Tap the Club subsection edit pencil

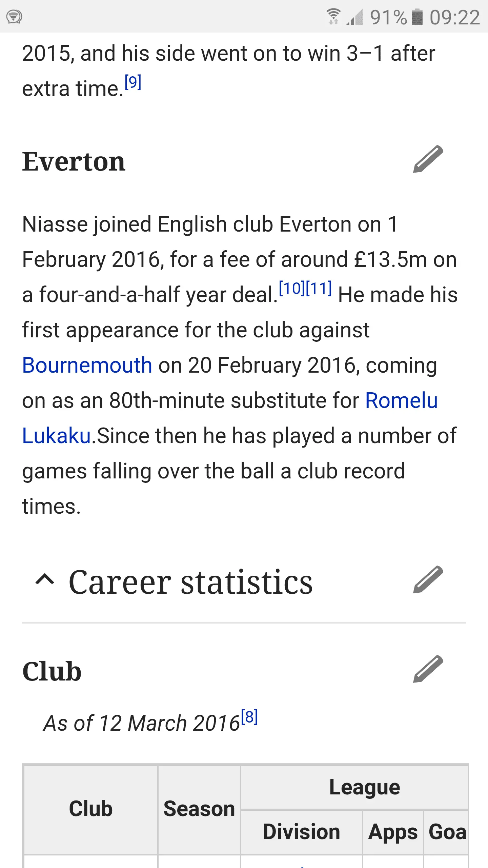[x=428, y=669]
